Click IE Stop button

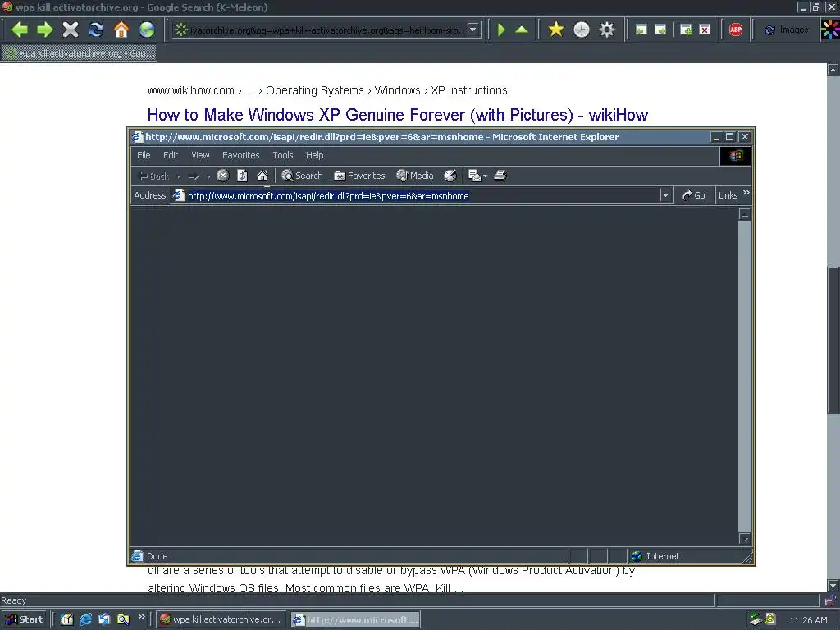click(223, 176)
